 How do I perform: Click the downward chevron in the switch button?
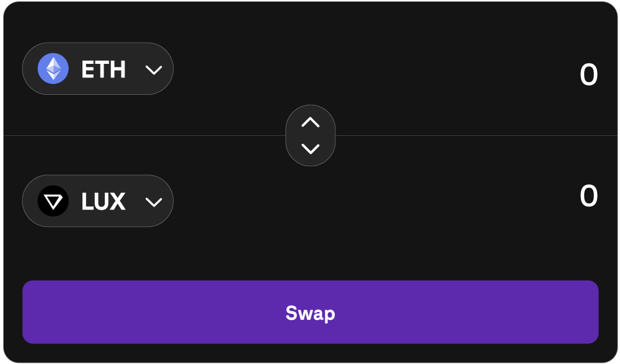coord(310,149)
